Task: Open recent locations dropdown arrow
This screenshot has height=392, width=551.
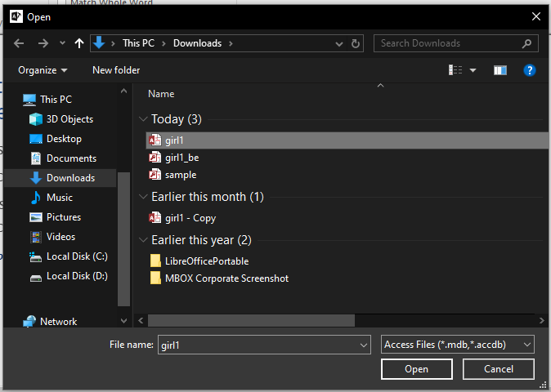Action: pyautogui.click(x=62, y=43)
